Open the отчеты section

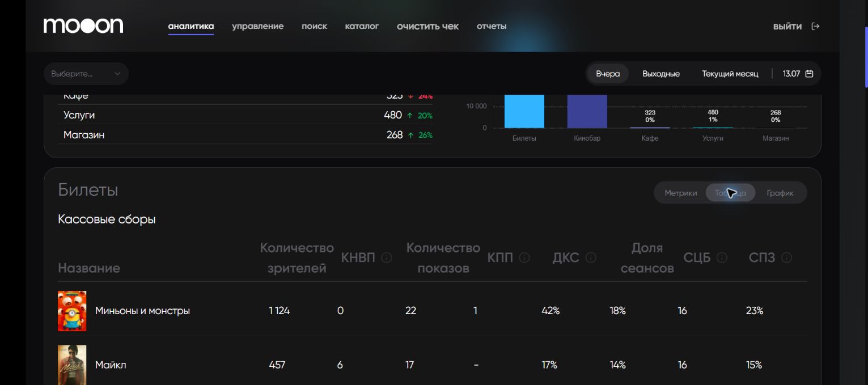click(492, 26)
